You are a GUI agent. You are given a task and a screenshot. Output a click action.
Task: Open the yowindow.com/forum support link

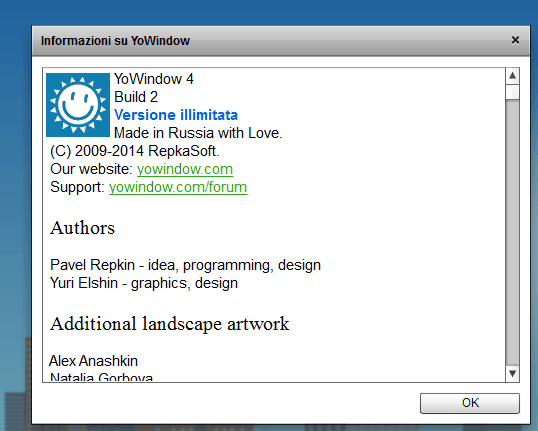pos(178,187)
